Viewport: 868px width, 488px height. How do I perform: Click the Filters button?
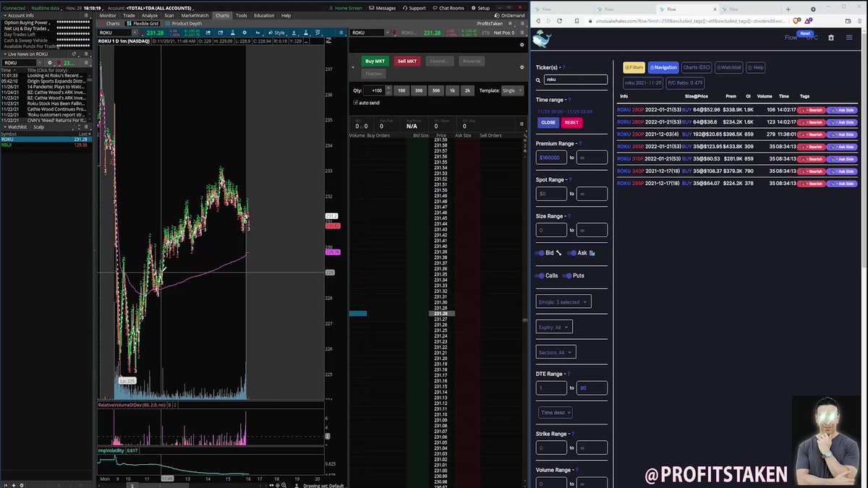(634, 67)
